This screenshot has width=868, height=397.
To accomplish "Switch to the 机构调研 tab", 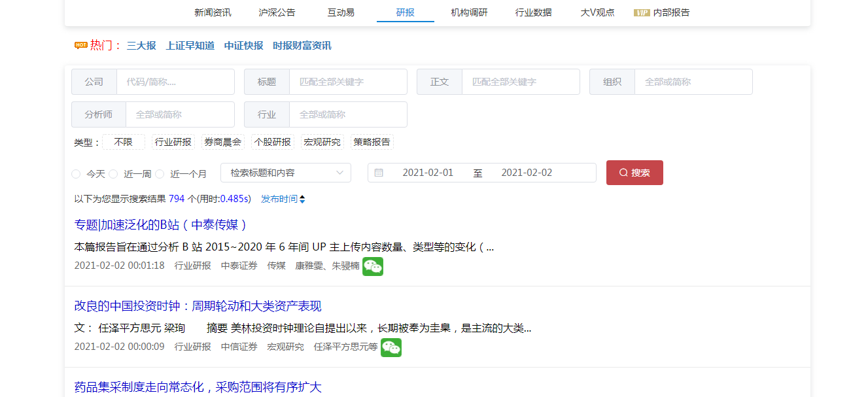I will coord(469,12).
